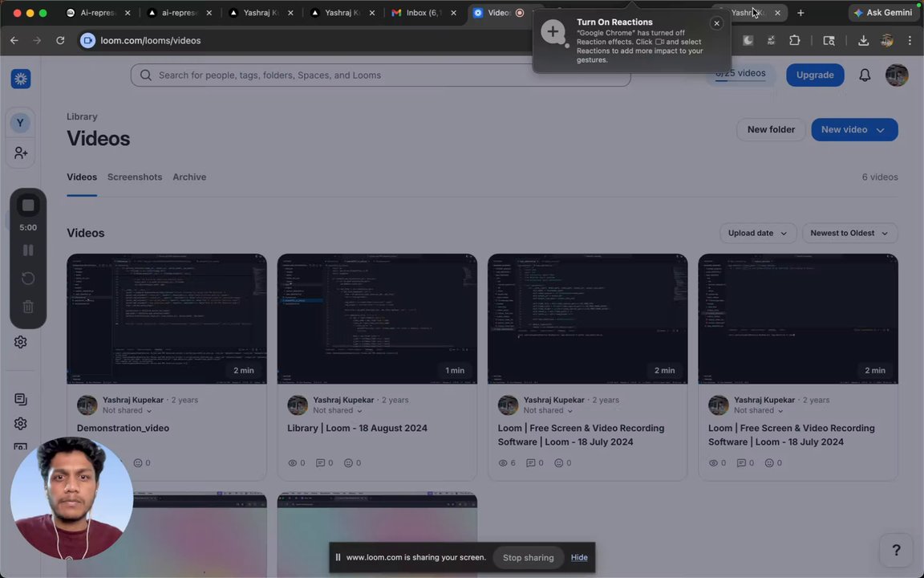Image resolution: width=924 pixels, height=578 pixels.
Task: Click the browser back arrow
Action: 14,40
